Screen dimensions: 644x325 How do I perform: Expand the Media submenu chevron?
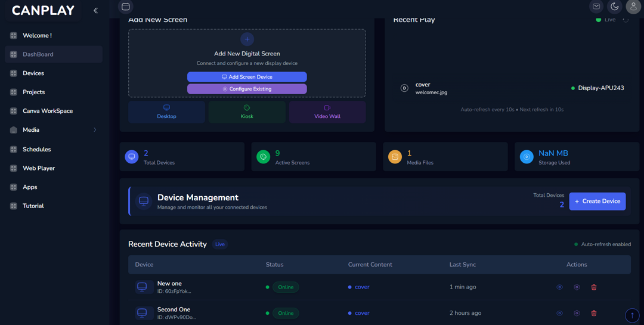pos(95,130)
